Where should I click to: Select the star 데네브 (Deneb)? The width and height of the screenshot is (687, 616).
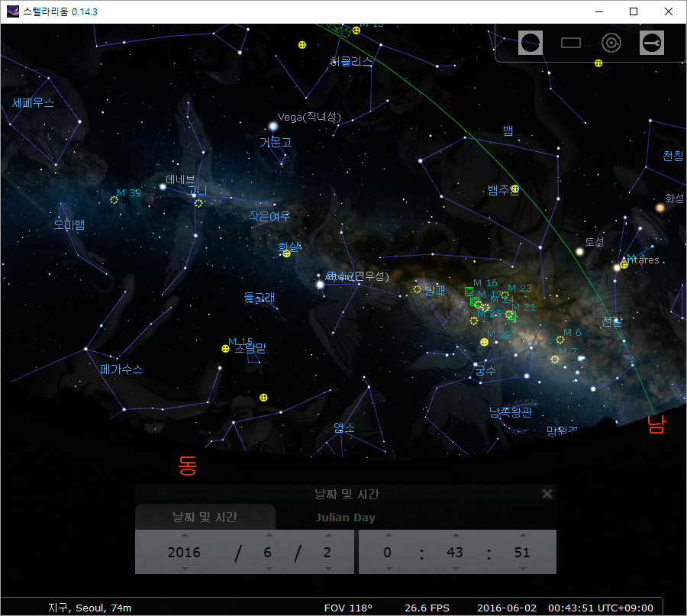163,187
